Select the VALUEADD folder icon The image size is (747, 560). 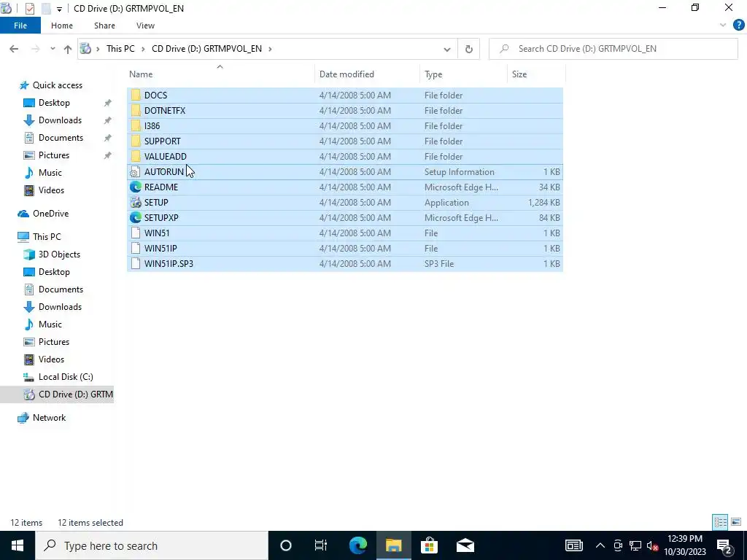coord(136,156)
